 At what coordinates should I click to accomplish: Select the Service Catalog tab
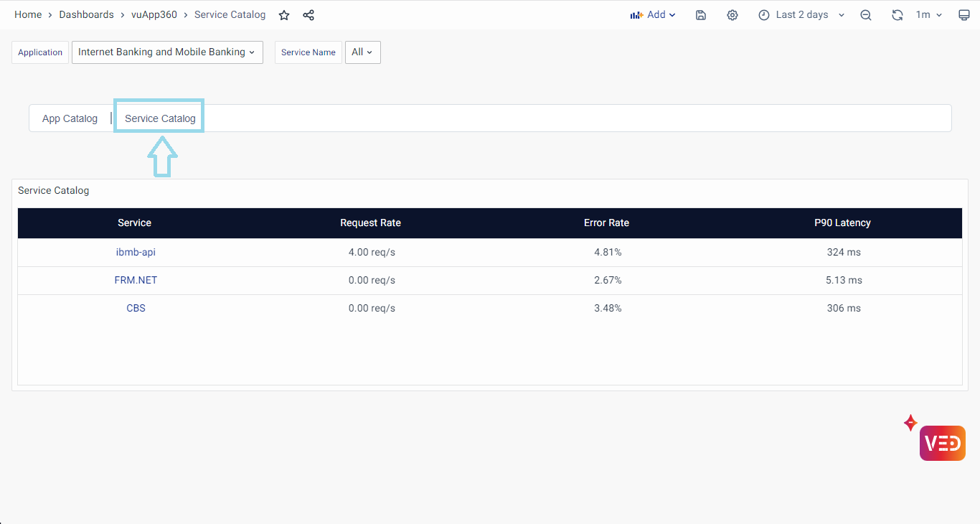point(160,118)
